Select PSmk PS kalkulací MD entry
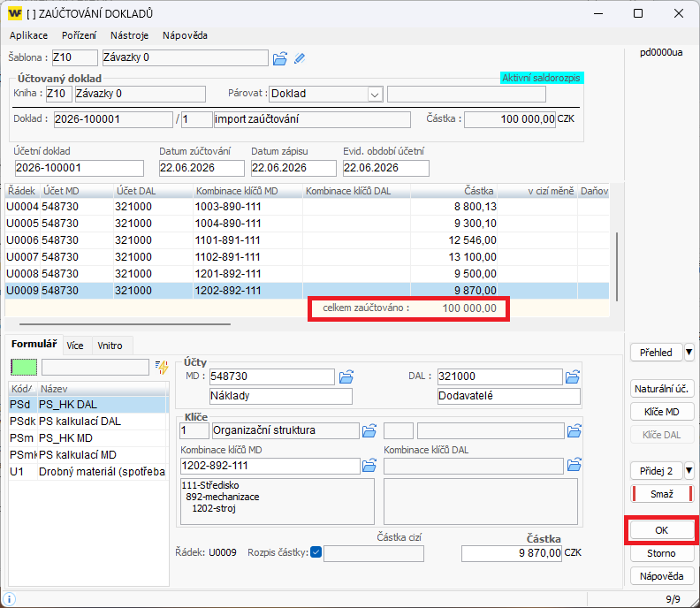The height and width of the screenshot is (608, 700). click(x=87, y=455)
